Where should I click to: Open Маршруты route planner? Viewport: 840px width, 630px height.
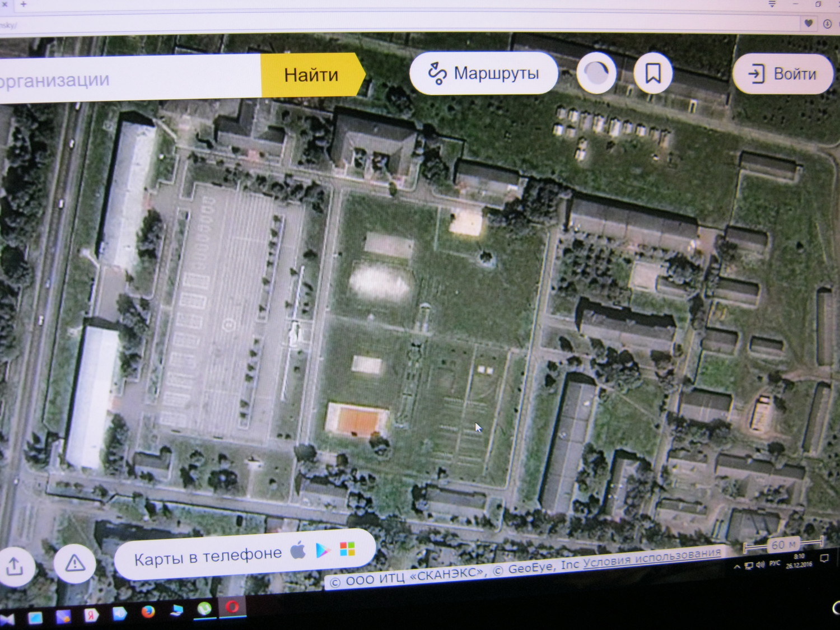(x=484, y=73)
